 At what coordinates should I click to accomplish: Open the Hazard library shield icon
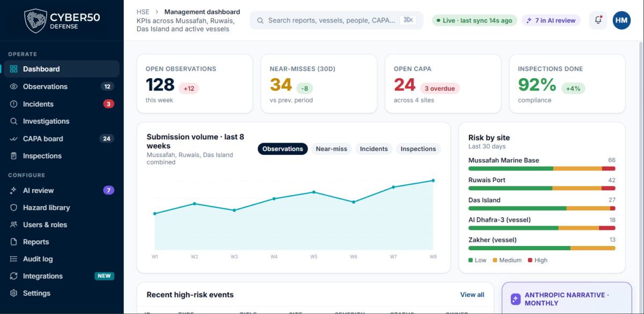pos(14,207)
